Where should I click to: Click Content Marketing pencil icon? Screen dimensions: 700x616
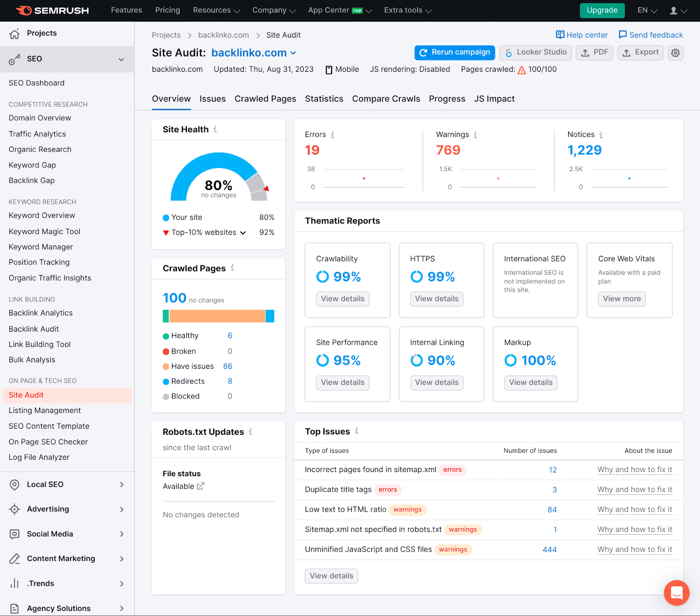pos(14,559)
